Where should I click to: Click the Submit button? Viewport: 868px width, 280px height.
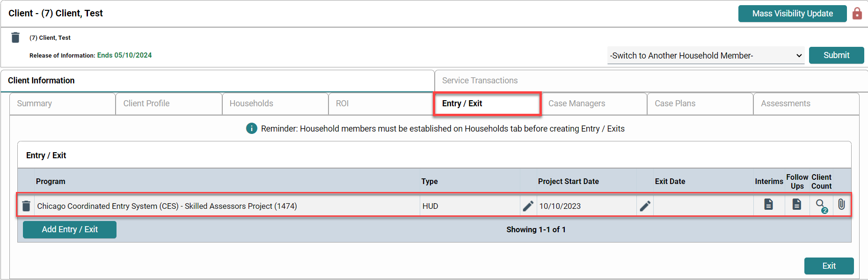pyautogui.click(x=836, y=55)
